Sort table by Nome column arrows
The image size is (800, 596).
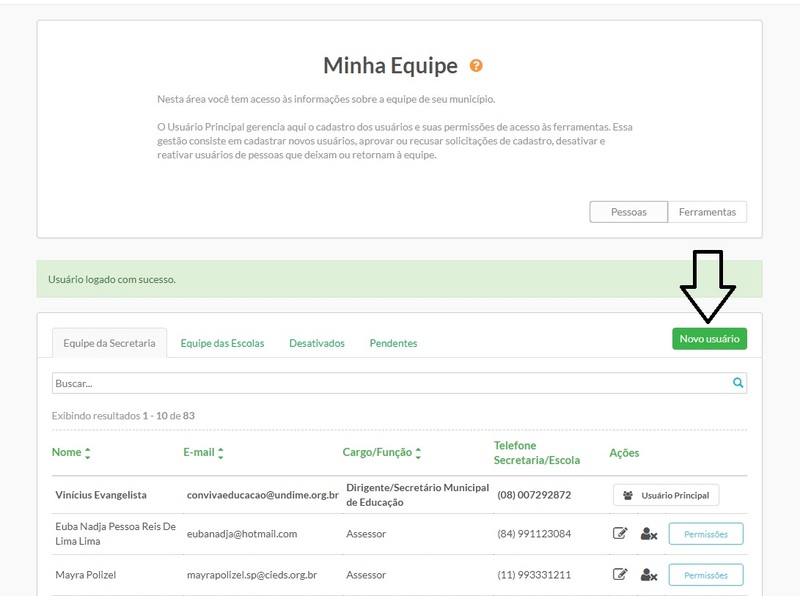tap(88, 453)
